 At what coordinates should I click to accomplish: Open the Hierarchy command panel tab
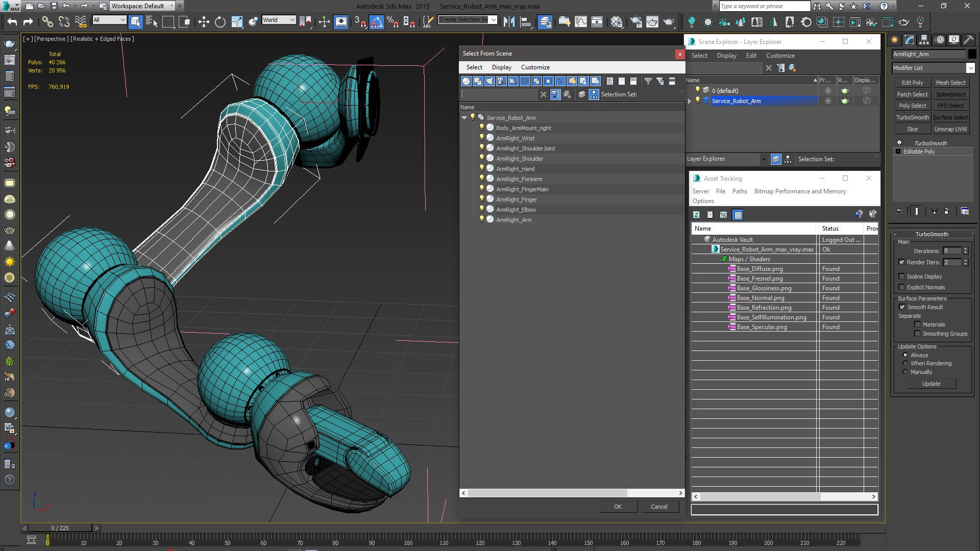pyautogui.click(x=924, y=40)
